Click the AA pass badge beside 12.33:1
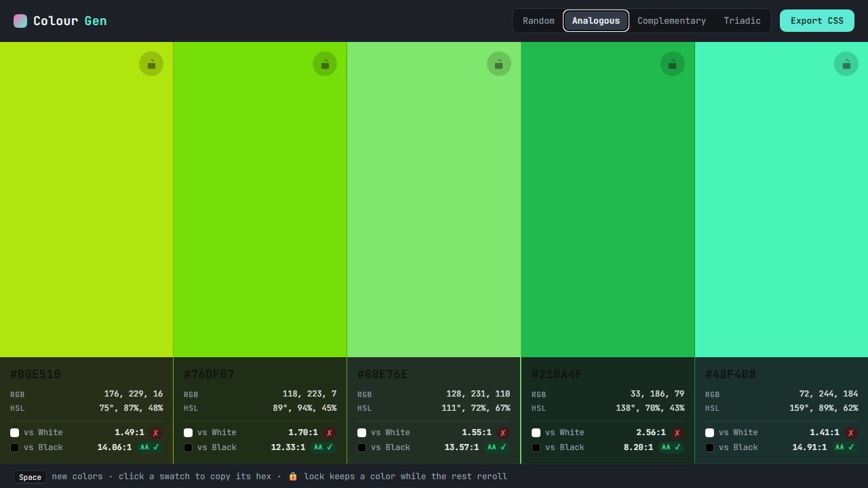The image size is (868, 488). click(323, 447)
